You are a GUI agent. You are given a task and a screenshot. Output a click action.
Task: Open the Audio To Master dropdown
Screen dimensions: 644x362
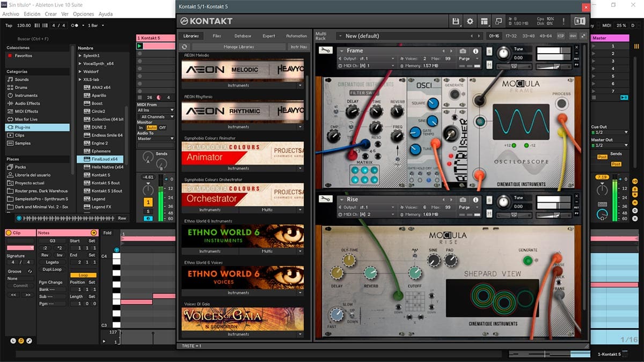point(156,138)
